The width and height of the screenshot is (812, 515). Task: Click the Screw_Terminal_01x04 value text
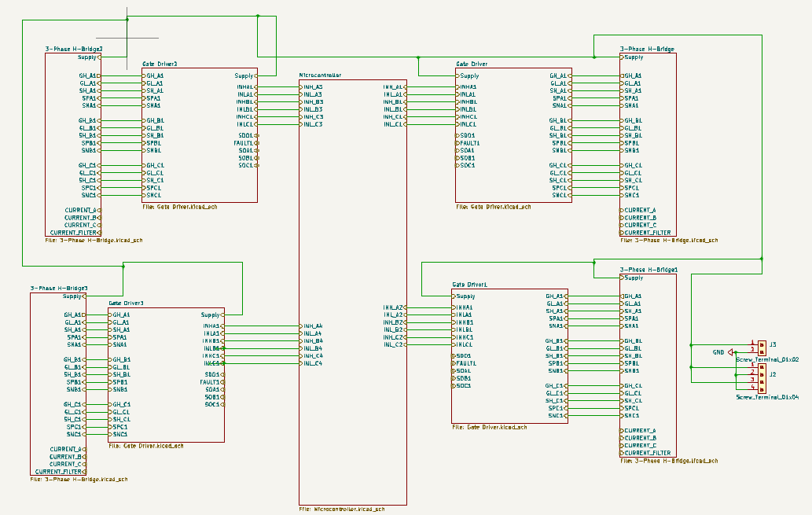tap(767, 397)
